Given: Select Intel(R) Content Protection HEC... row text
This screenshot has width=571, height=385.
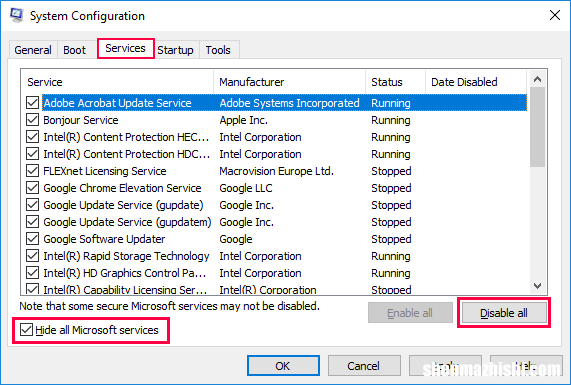Looking at the screenshot, I should [126, 137].
